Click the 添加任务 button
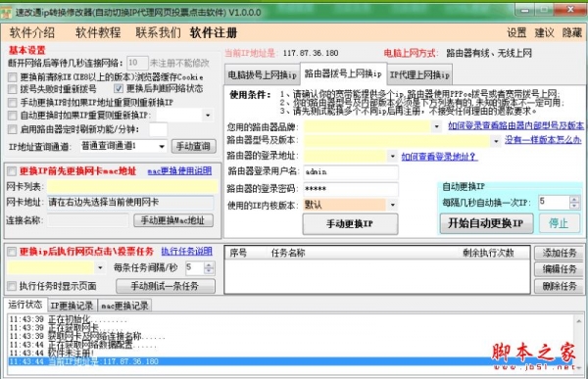The width and height of the screenshot is (588, 379). [x=560, y=253]
